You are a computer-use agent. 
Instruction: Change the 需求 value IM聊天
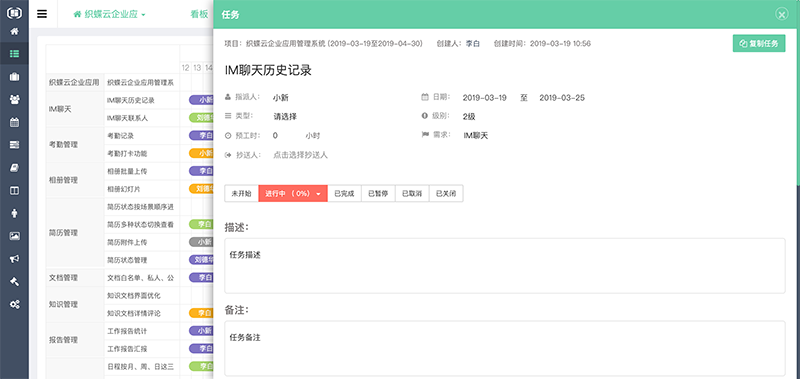pyautogui.click(x=476, y=136)
